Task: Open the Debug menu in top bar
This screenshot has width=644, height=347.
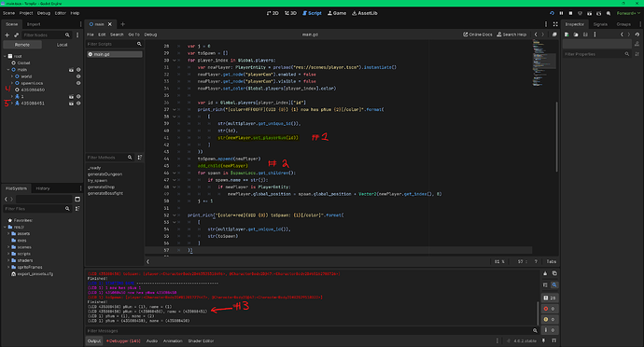Action: tap(44, 13)
